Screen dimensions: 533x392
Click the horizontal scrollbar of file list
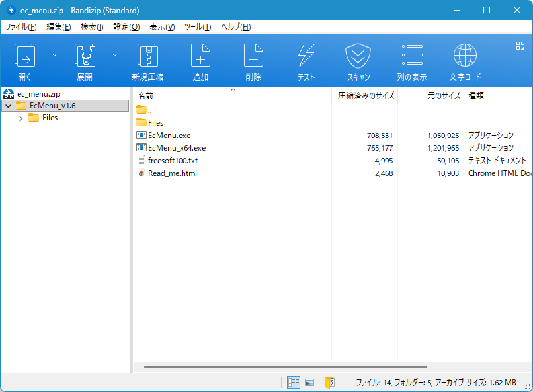(286, 367)
